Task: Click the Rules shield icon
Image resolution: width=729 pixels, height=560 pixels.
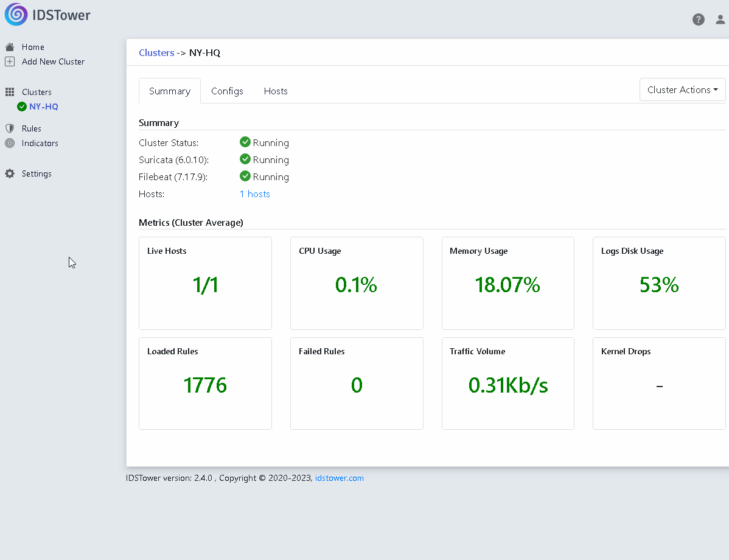Action: point(10,128)
